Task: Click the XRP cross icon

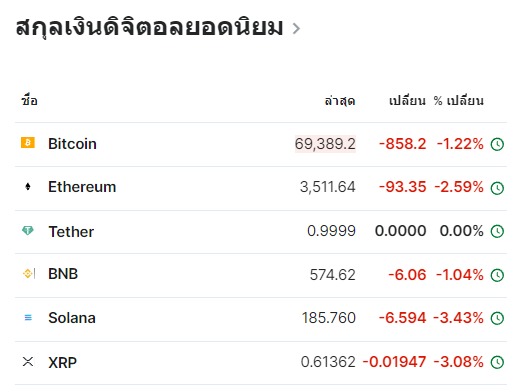Action: coord(28,362)
